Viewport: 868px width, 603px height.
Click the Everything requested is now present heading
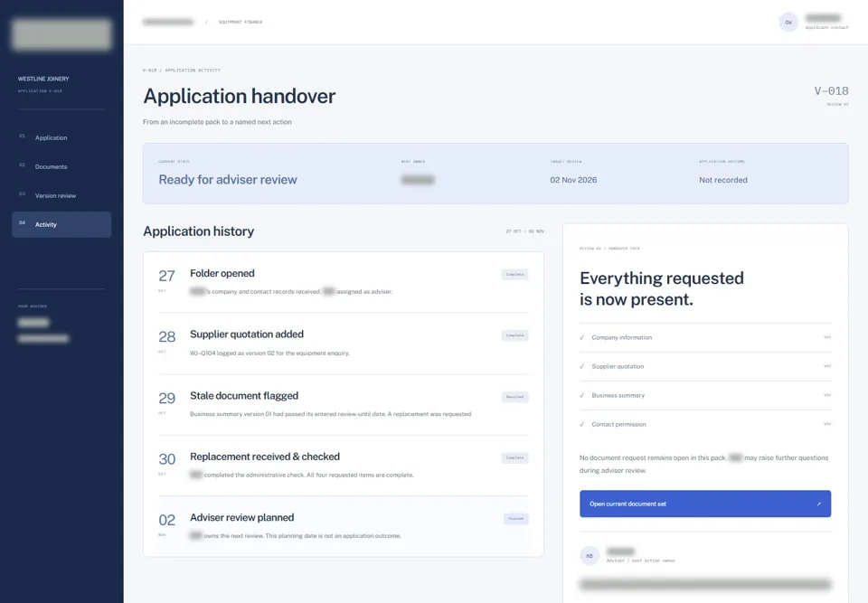pyautogui.click(x=662, y=288)
